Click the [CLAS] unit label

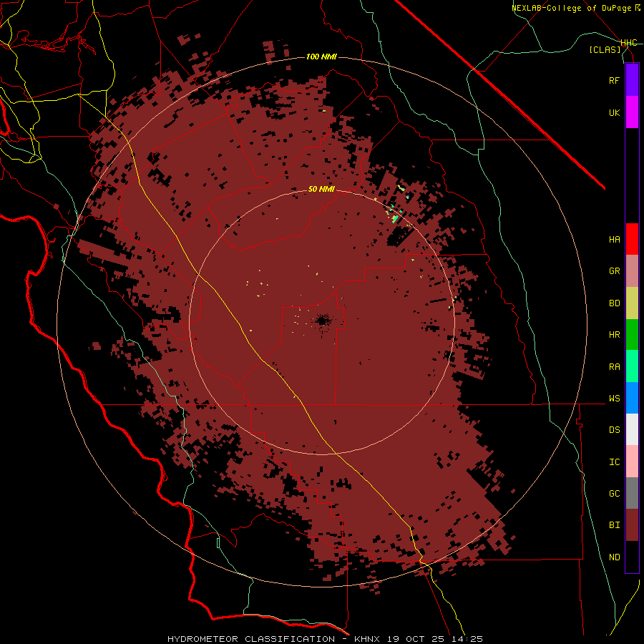pos(605,49)
